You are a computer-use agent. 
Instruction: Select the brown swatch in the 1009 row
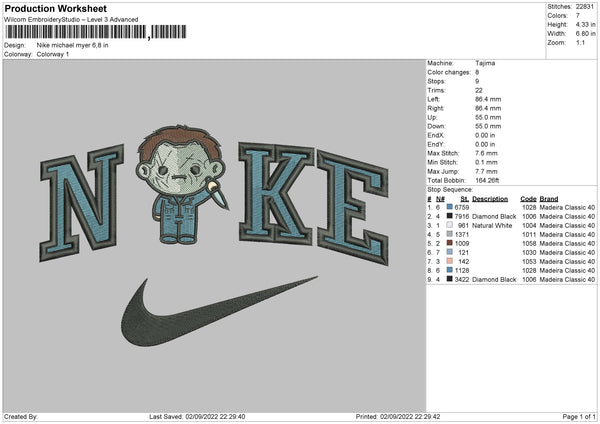(x=450, y=243)
